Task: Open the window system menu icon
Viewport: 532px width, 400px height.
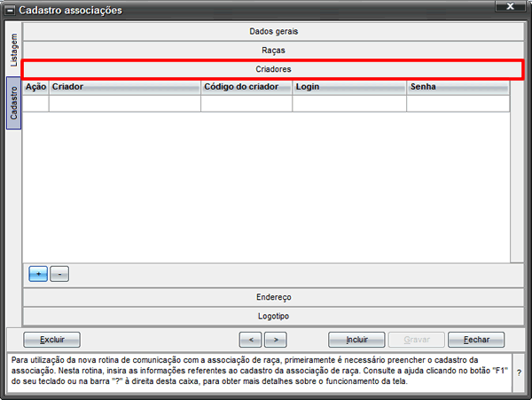Action: tap(10, 11)
